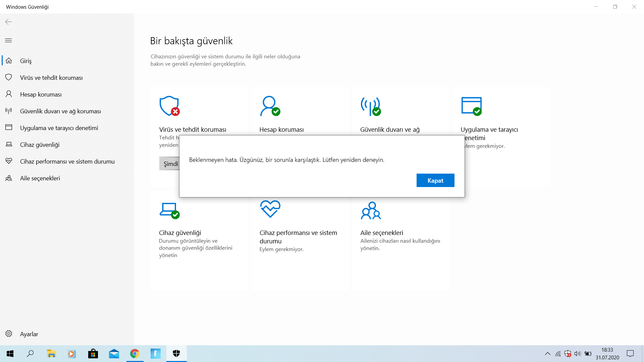
Task: Select Cihaz güvenliği laptop icon in sidebar
Action: [x=9, y=144]
